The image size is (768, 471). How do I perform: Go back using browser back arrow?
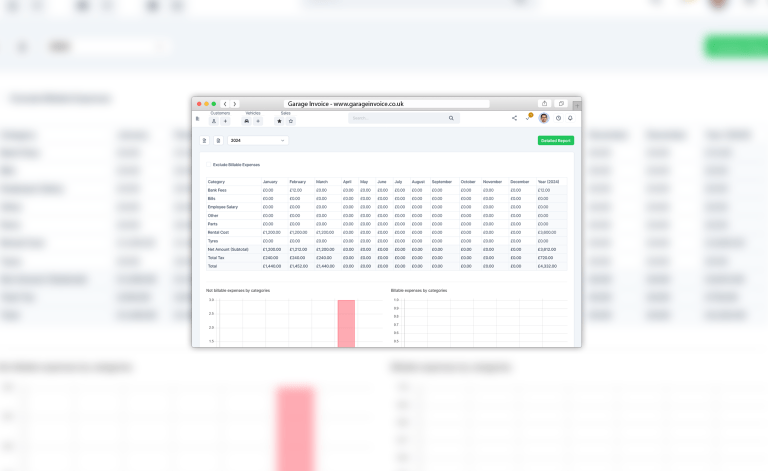[x=225, y=104]
